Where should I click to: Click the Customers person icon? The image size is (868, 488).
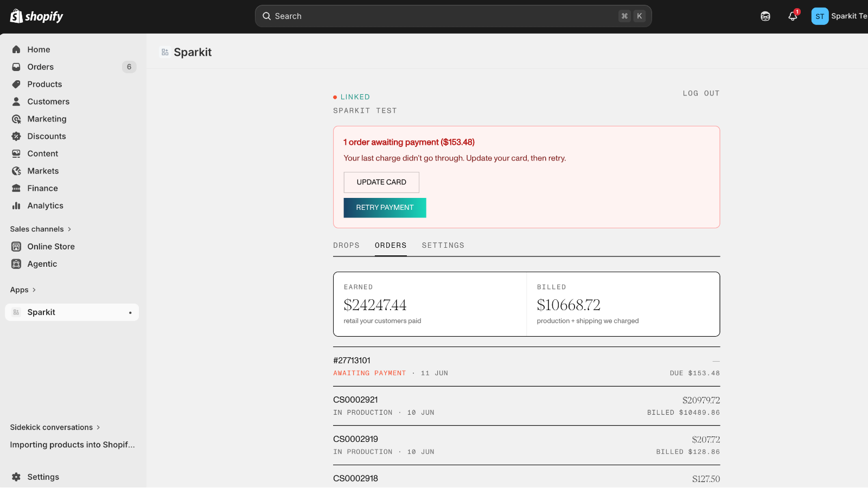[16, 101]
